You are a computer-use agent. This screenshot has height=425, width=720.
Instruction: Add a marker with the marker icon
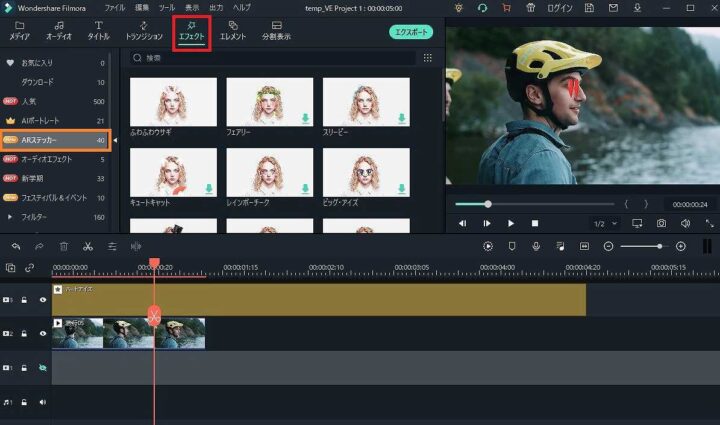point(512,246)
